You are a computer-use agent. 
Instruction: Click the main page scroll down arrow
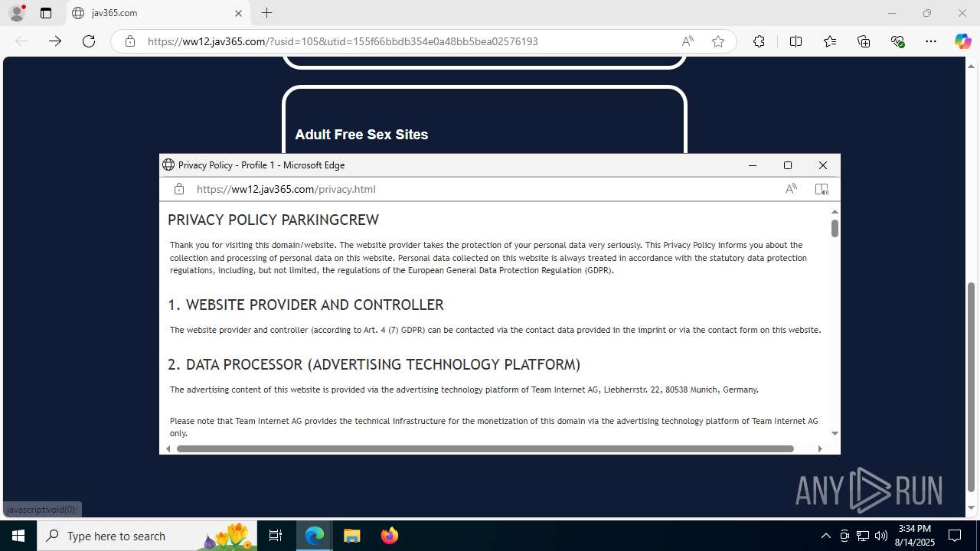[972, 508]
